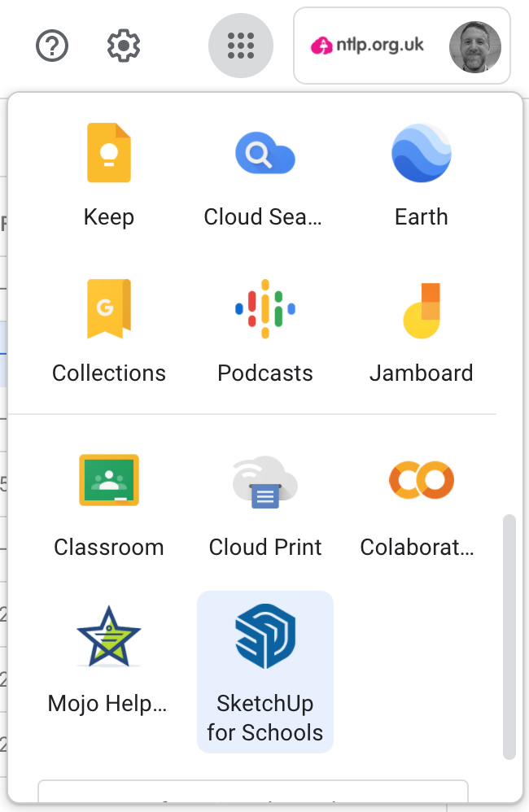
Task: Click the Jamboard label text
Action: click(x=422, y=373)
